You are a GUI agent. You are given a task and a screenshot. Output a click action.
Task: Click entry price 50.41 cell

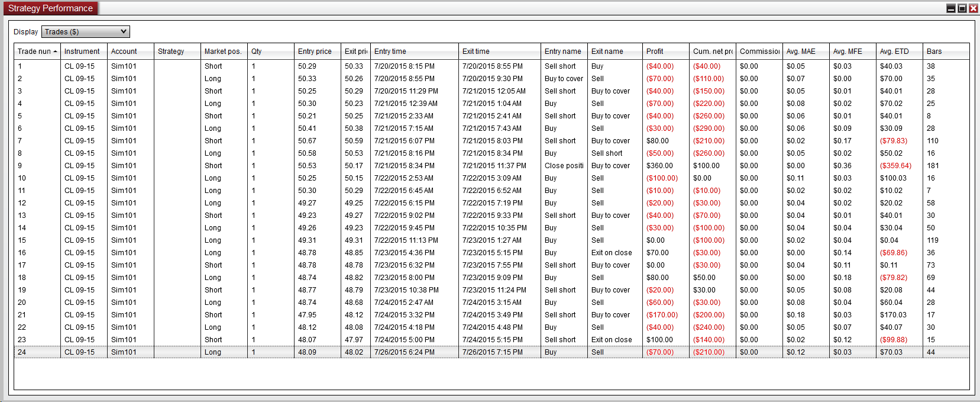coord(307,128)
